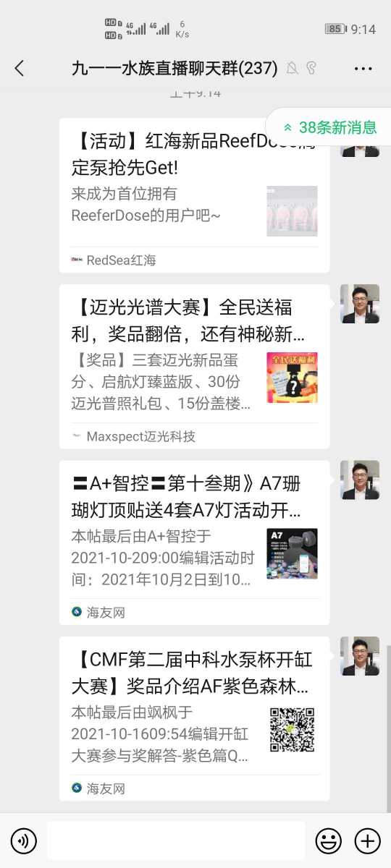Tap the 海友网 source icon on the A7 post
The height and width of the screenshot is (868, 391).
click(77, 612)
